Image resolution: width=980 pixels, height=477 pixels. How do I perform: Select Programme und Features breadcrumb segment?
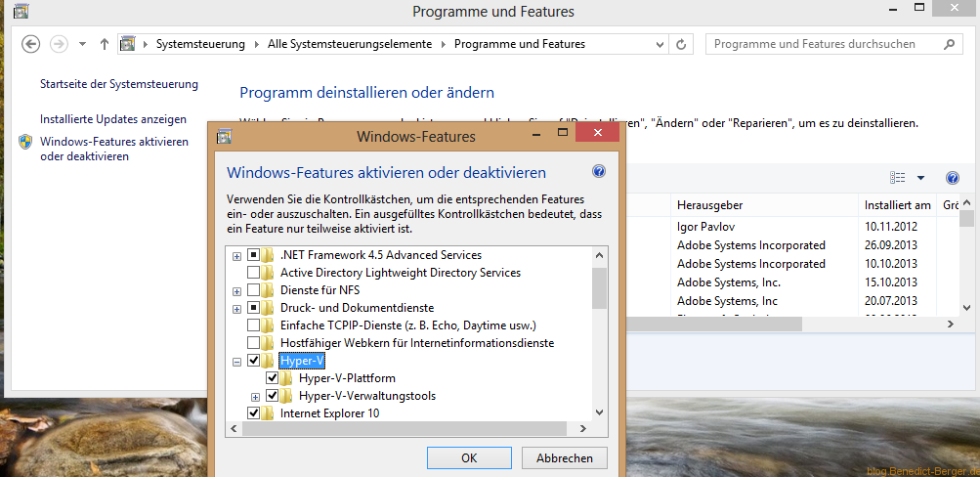[520, 44]
